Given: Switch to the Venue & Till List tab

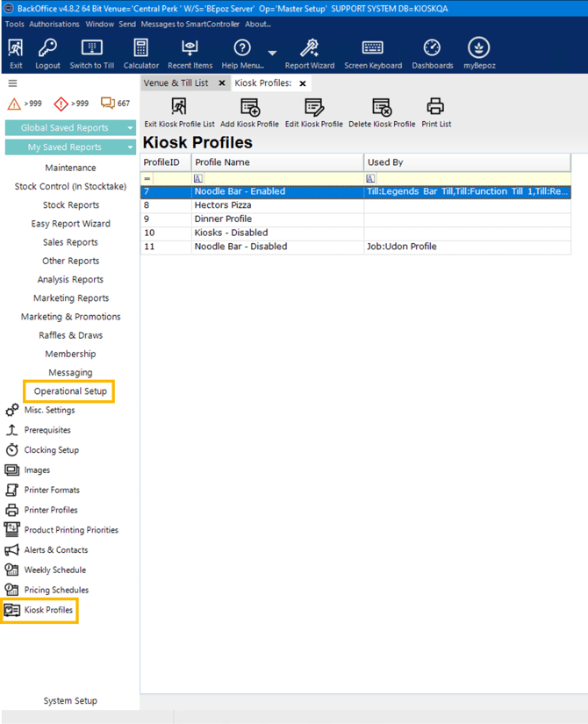Looking at the screenshot, I should click(x=177, y=83).
